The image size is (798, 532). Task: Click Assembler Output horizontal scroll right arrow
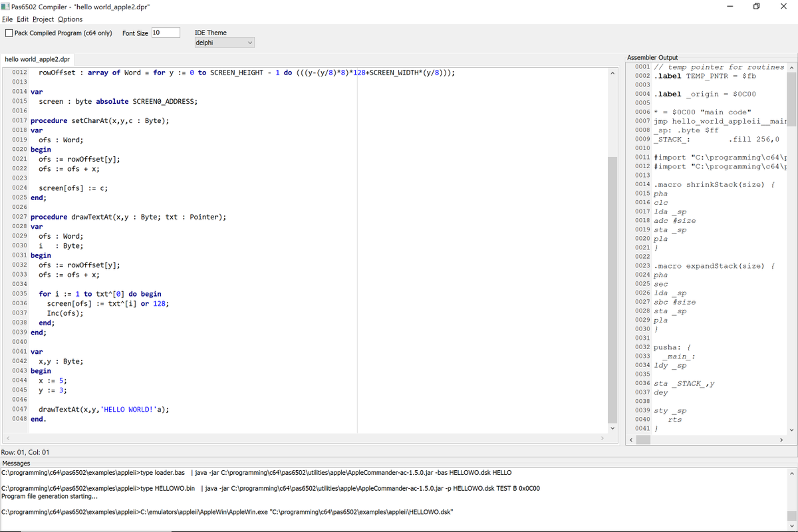pos(781,440)
